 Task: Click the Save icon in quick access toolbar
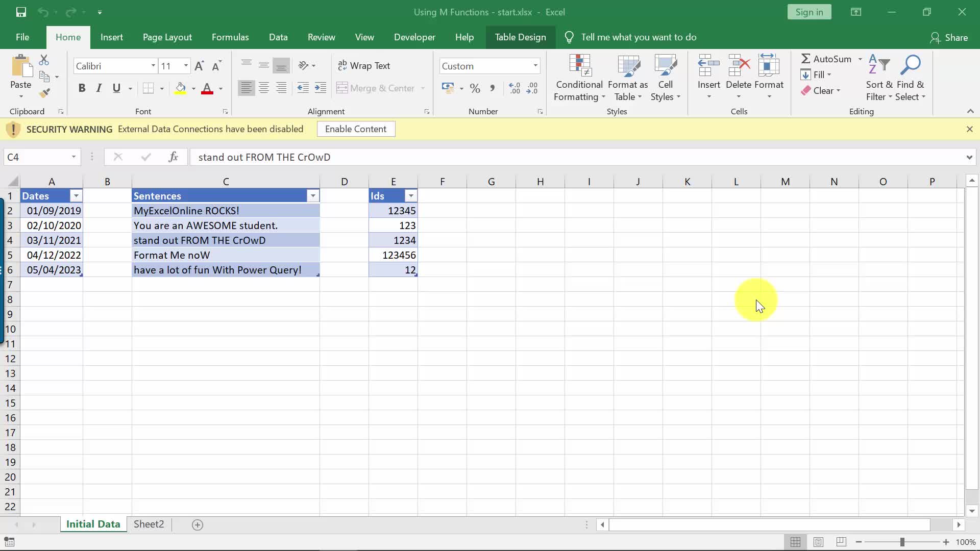21,12
